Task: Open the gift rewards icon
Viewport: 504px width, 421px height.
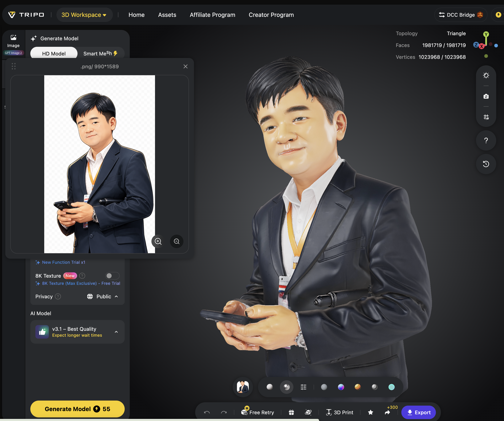Action: pos(291,412)
